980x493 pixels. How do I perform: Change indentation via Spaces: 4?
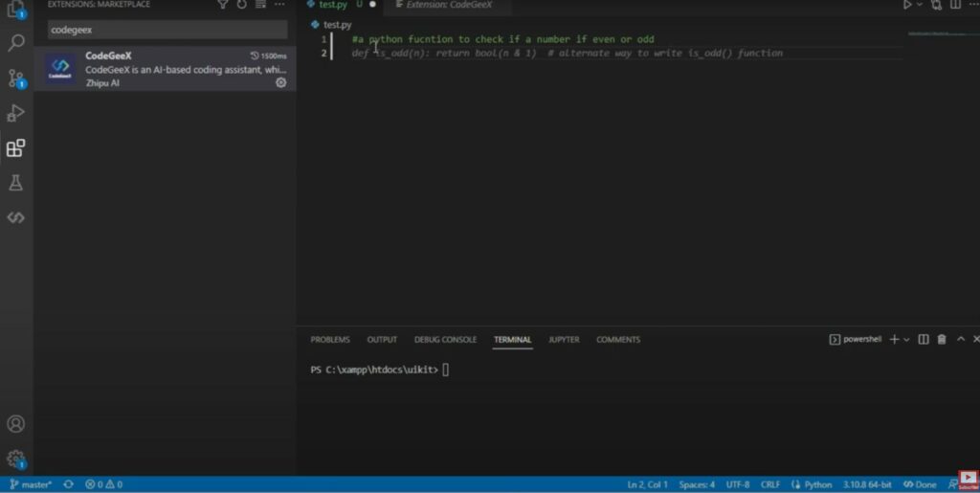coord(697,484)
